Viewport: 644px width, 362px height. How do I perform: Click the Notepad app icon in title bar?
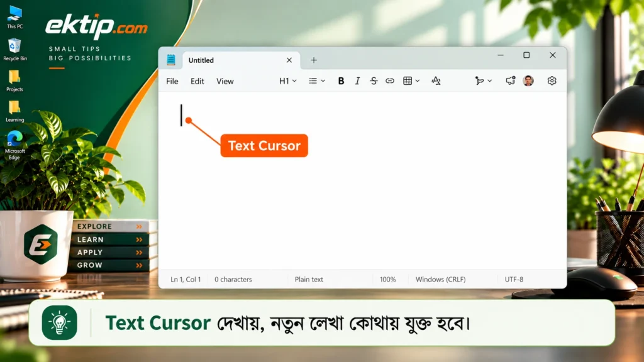tap(171, 60)
